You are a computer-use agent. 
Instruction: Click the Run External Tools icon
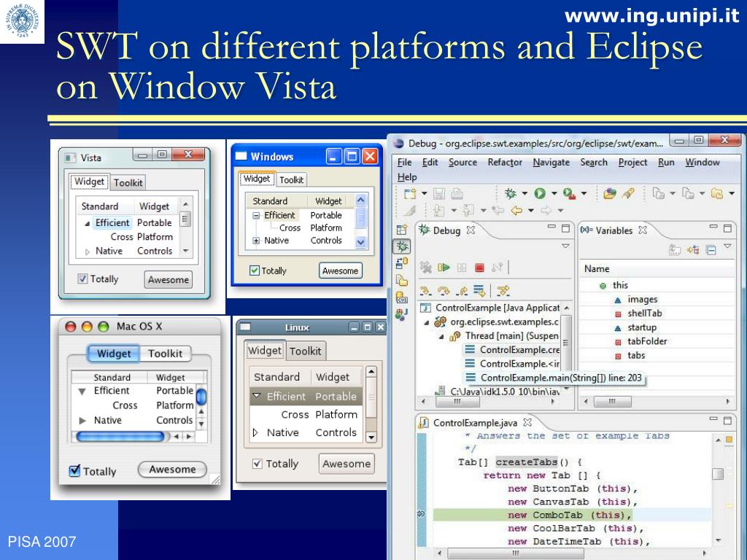point(569,193)
